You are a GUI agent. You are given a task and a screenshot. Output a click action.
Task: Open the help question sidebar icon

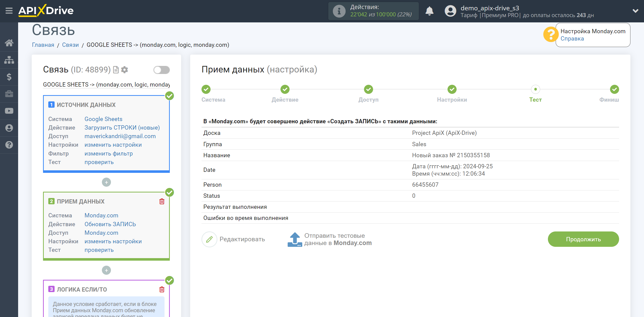(x=9, y=145)
